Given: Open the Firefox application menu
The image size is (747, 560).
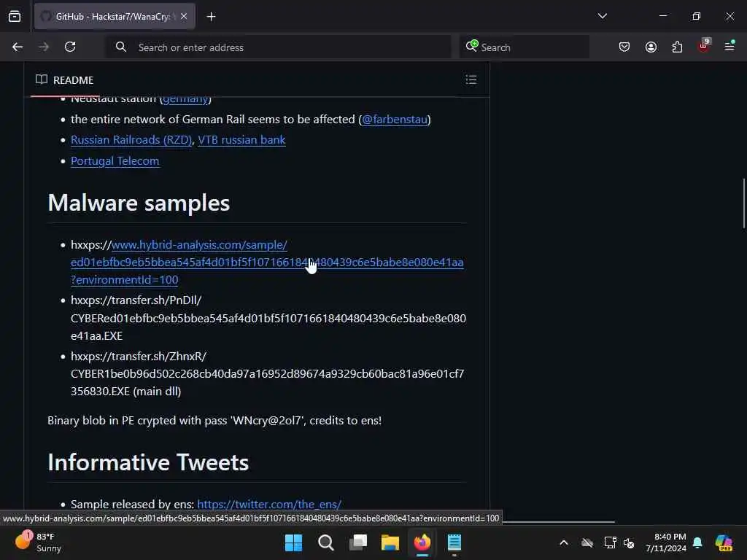Looking at the screenshot, I should [729, 46].
